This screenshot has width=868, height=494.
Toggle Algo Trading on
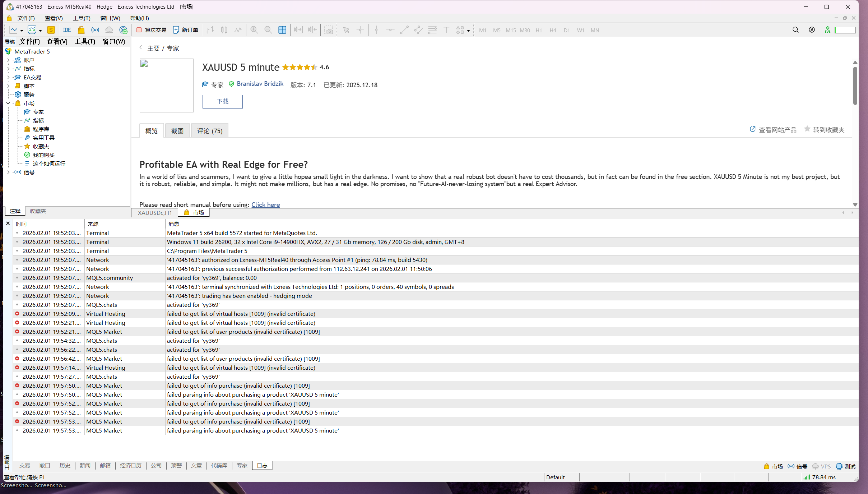pos(152,30)
